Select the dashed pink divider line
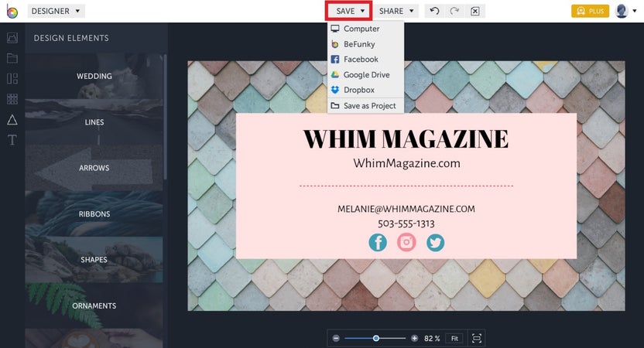 pos(406,186)
